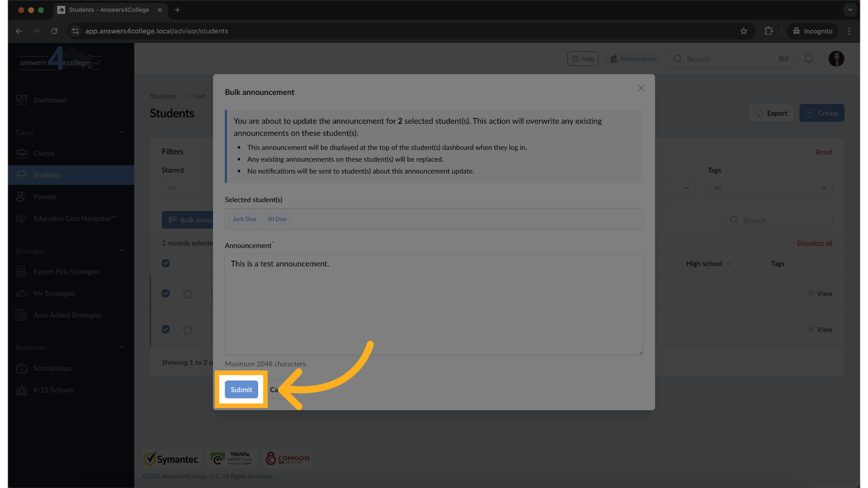Star the second student row
868x488 pixels.
[x=188, y=330]
